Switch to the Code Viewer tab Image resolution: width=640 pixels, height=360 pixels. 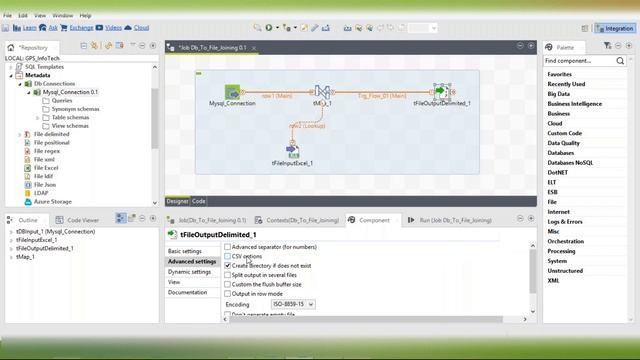(x=78, y=220)
